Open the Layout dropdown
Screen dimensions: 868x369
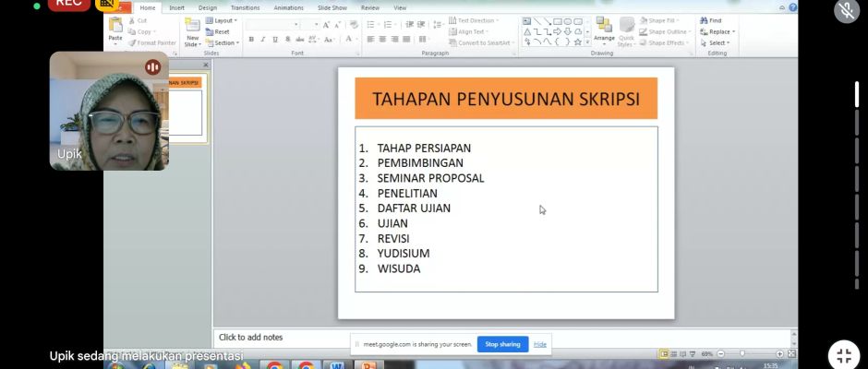(x=222, y=20)
